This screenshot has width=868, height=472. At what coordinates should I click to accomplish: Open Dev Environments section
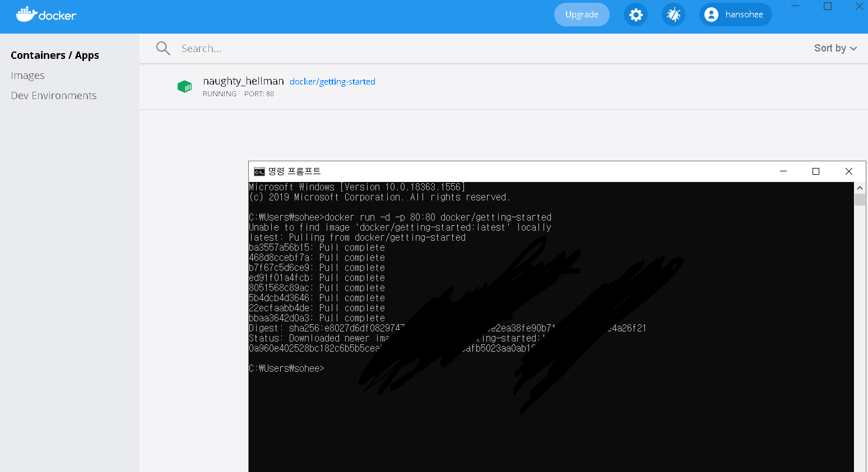pyautogui.click(x=54, y=96)
